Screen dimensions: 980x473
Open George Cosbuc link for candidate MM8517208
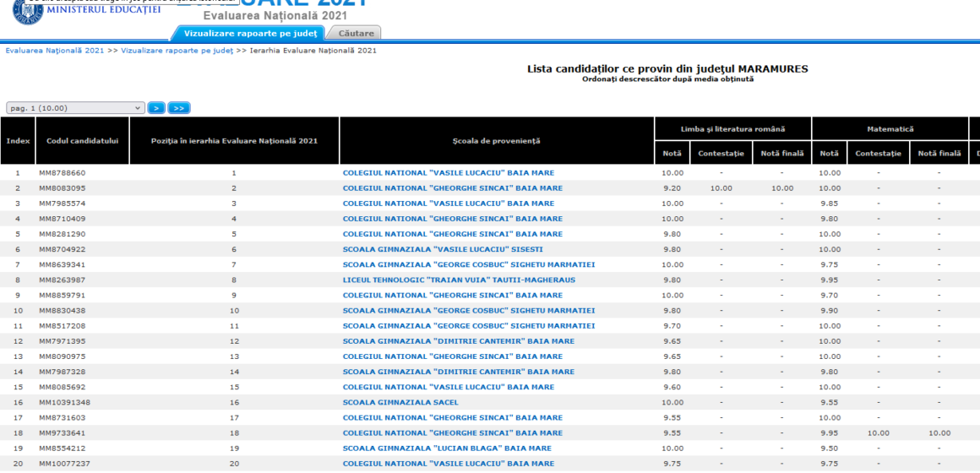(x=469, y=326)
